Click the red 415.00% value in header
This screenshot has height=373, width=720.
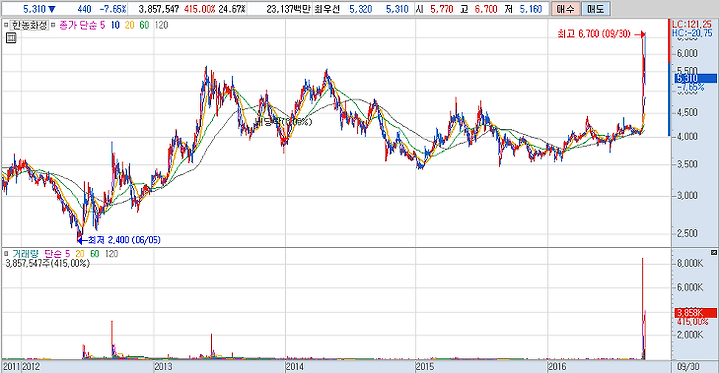click(x=200, y=9)
